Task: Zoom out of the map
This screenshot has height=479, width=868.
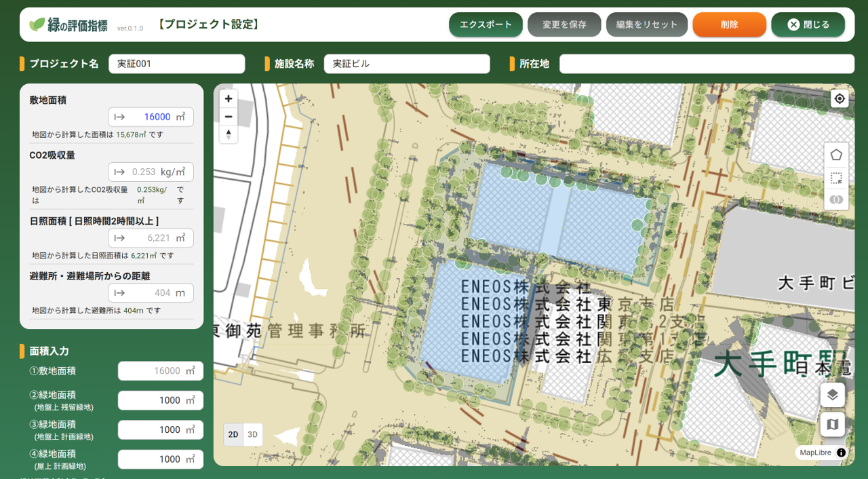Action: pos(229,117)
